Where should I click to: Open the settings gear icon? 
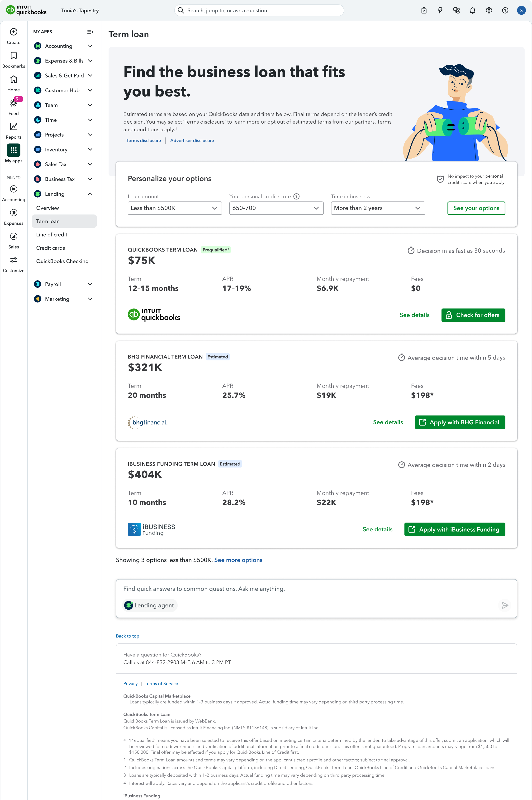[x=489, y=10]
